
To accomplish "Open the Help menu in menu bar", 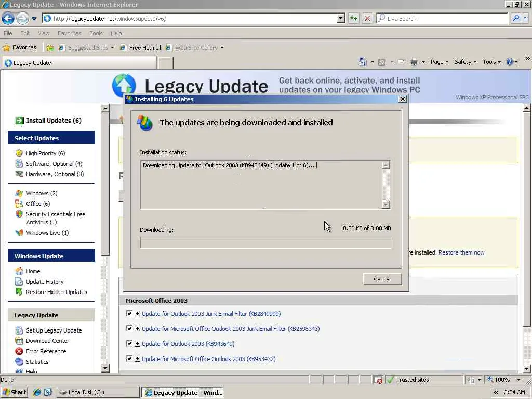I will click(x=116, y=33).
